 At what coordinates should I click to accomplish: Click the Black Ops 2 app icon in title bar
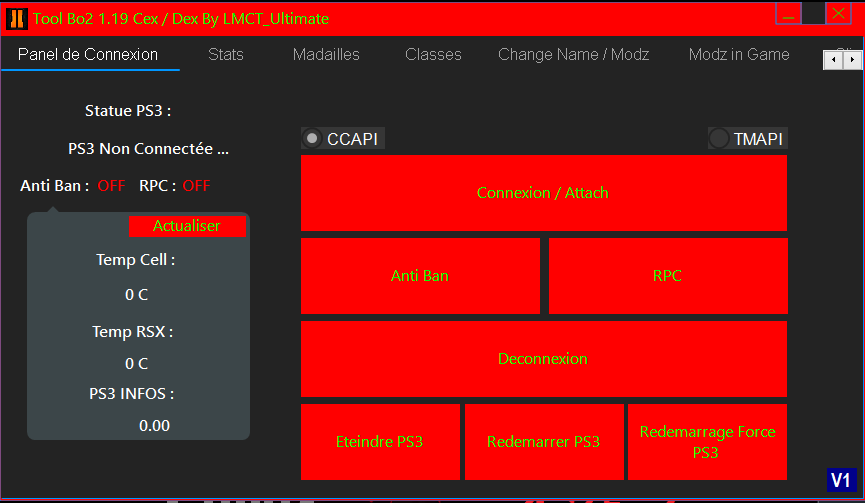point(17,18)
